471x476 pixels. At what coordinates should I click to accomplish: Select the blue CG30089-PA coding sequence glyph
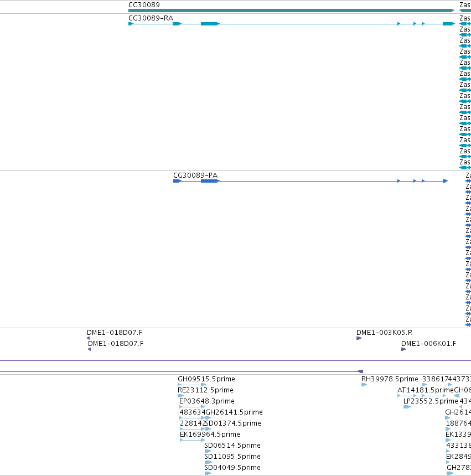[x=310, y=181]
